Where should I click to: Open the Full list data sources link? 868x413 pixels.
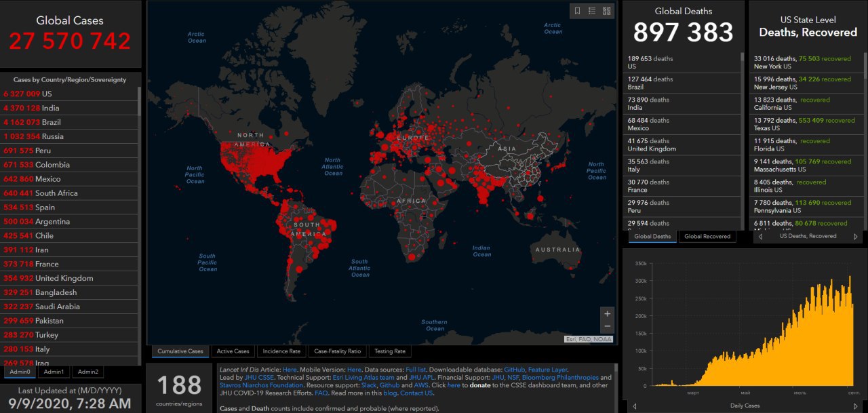click(416, 370)
